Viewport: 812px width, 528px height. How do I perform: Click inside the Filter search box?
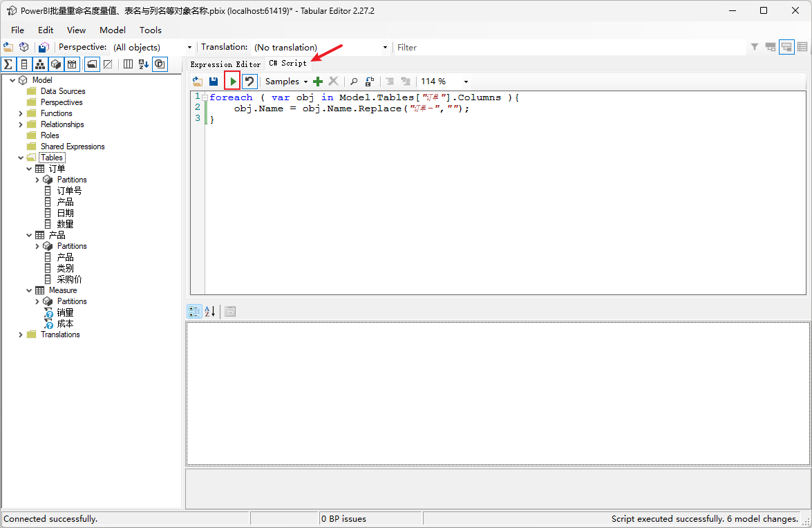click(567, 47)
